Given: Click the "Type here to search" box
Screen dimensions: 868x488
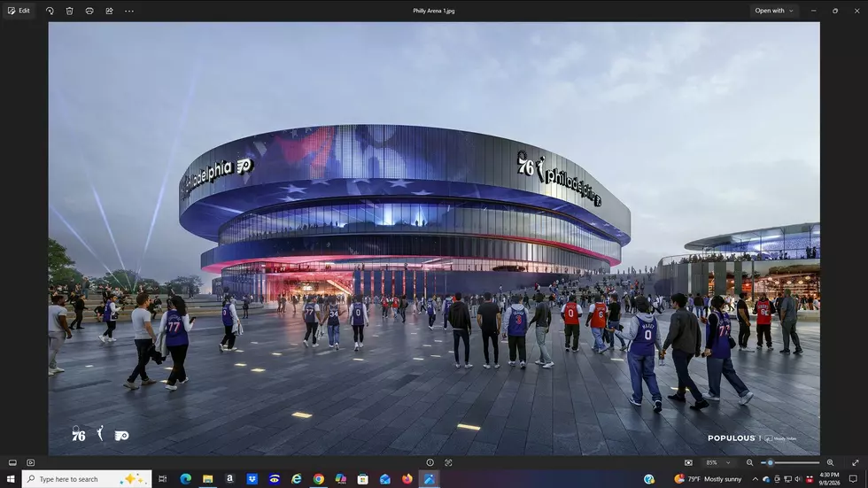Looking at the screenshot, I should (x=87, y=478).
